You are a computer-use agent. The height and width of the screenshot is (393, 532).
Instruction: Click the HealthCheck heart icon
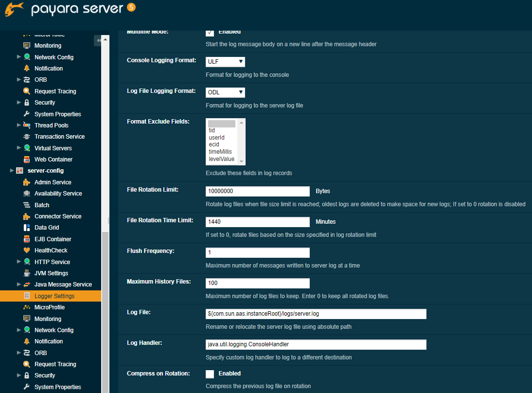coord(27,250)
